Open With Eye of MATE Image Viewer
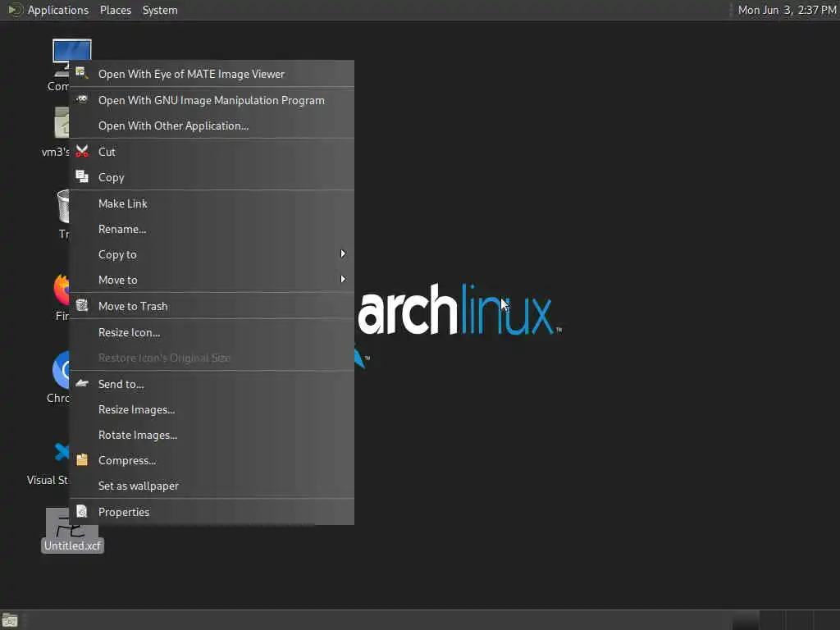Viewport: 840px width, 630px height. (x=212, y=74)
